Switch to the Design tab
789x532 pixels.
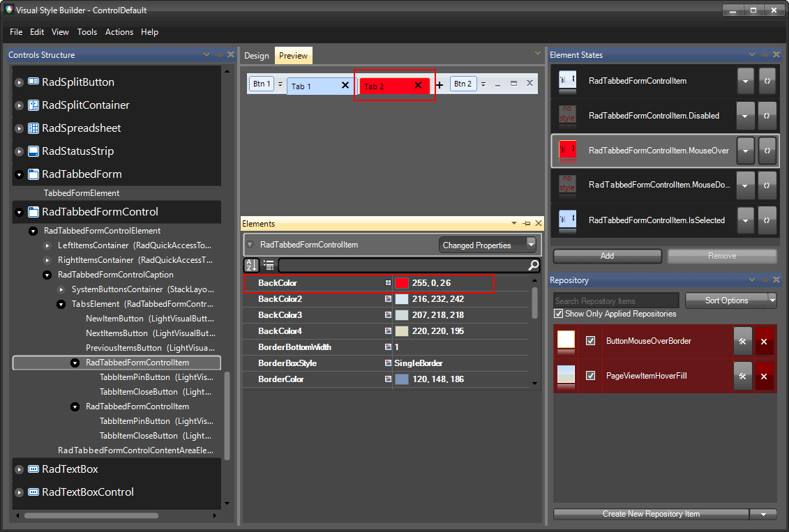(257, 55)
